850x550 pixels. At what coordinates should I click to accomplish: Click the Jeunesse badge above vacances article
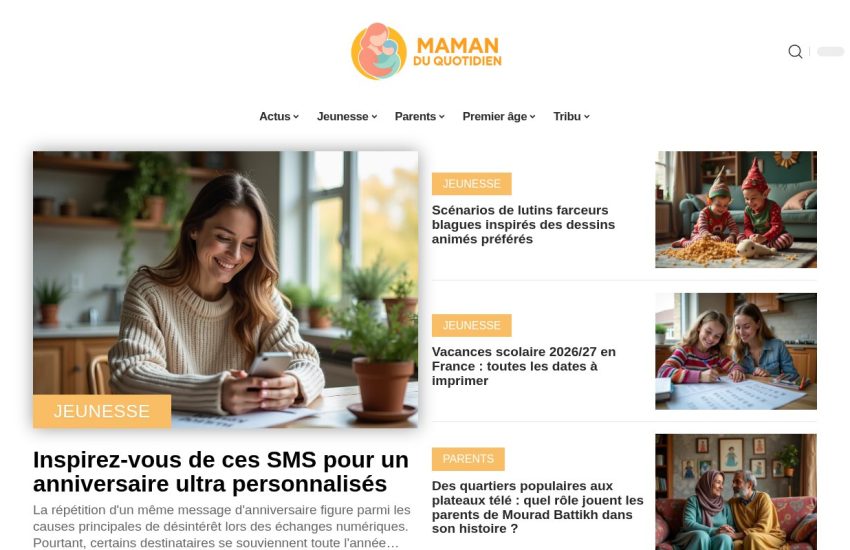click(x=472, y=325)
